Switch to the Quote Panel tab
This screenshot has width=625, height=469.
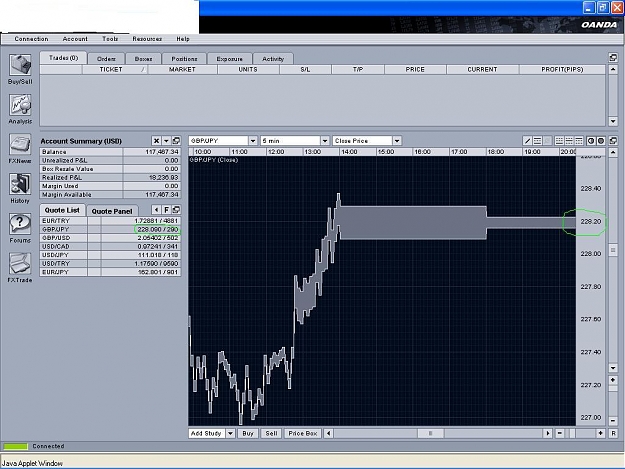tap(112, 211)
